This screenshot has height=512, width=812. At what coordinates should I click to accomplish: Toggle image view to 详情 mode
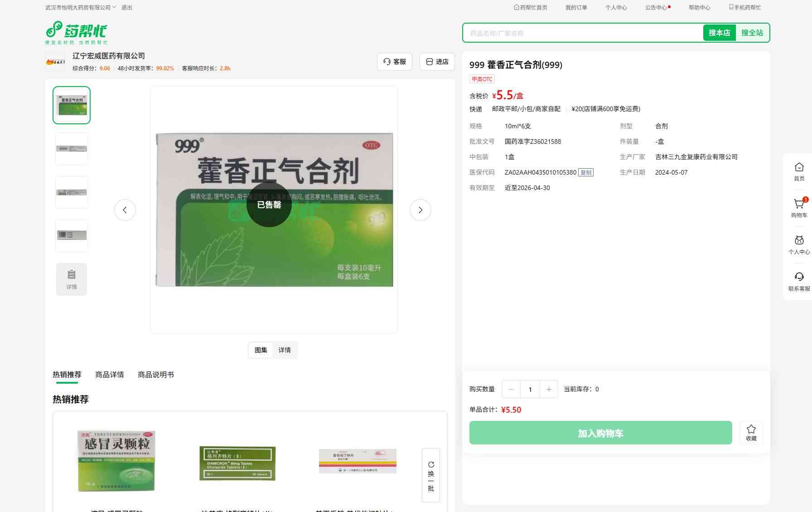point(285,350)
